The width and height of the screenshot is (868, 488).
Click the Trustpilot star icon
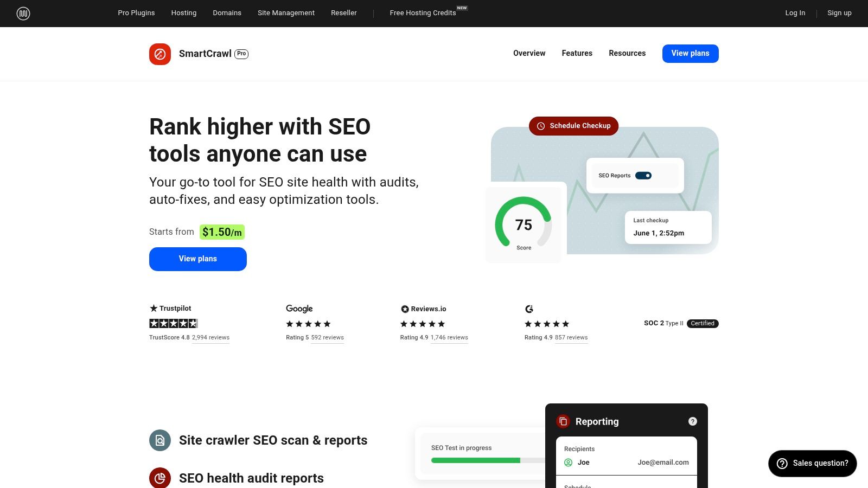click(153, 308)
